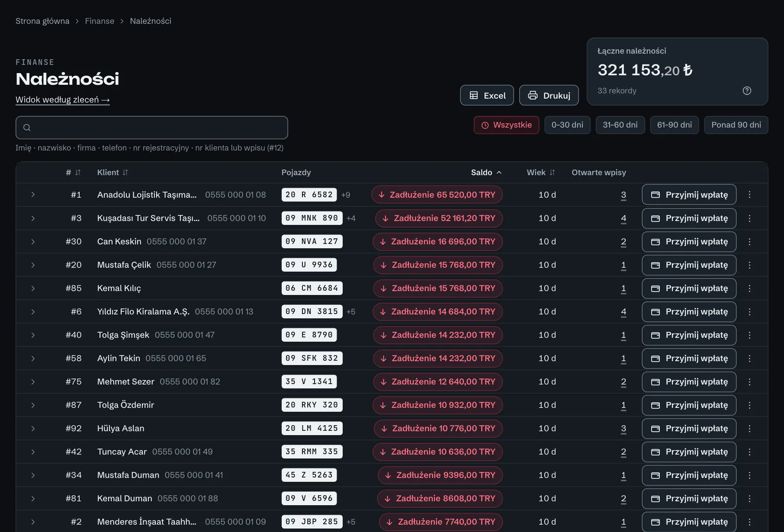Filter receivables by 0-30 dni
Image resolution: width=784 pixels, height=532 pixels.
click(567, 125)
